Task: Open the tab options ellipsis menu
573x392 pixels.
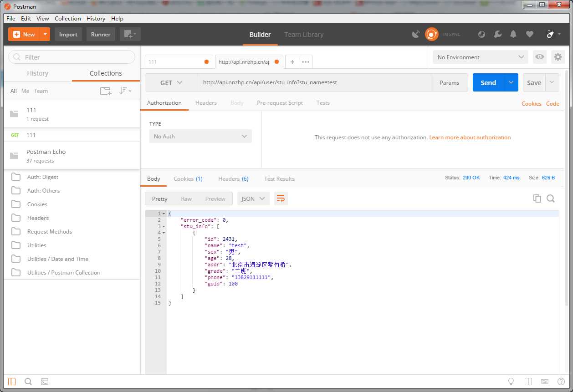Action: point(305,61)
